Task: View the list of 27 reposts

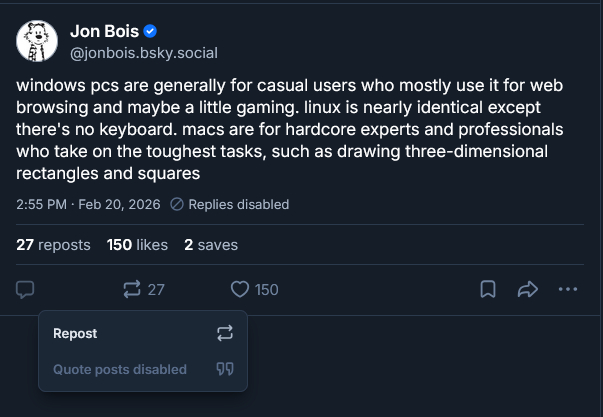Action: (53, 244)
